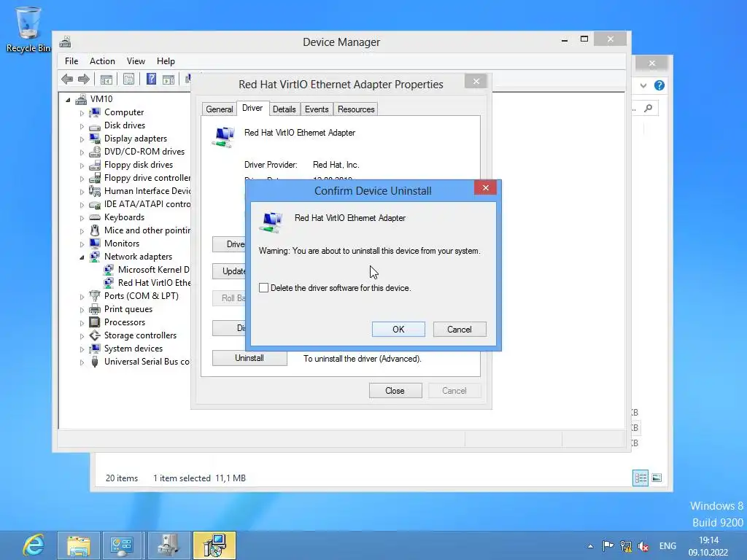Click the Back arrow in Device Manager toolbar

pyautogui.click(x=67, y=79)
